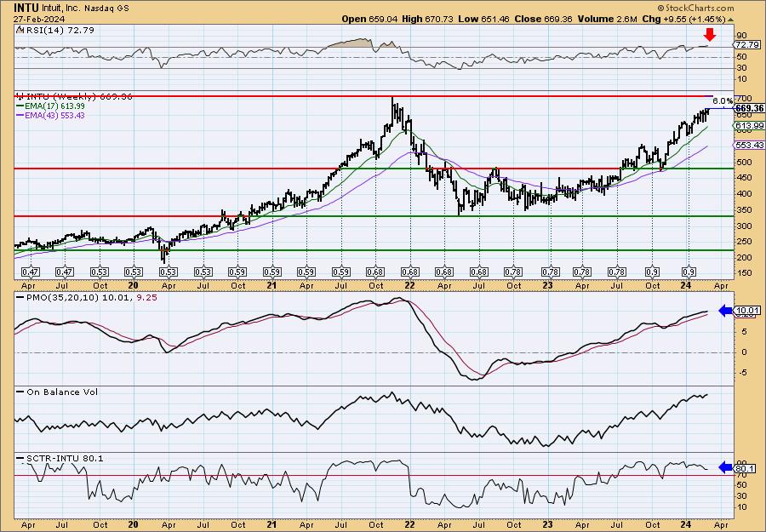The height and width of the screenshot is (532, 766).
Task: Click the 0.9 dividend marker above Oct 2023
Action: tap(652, 272)
